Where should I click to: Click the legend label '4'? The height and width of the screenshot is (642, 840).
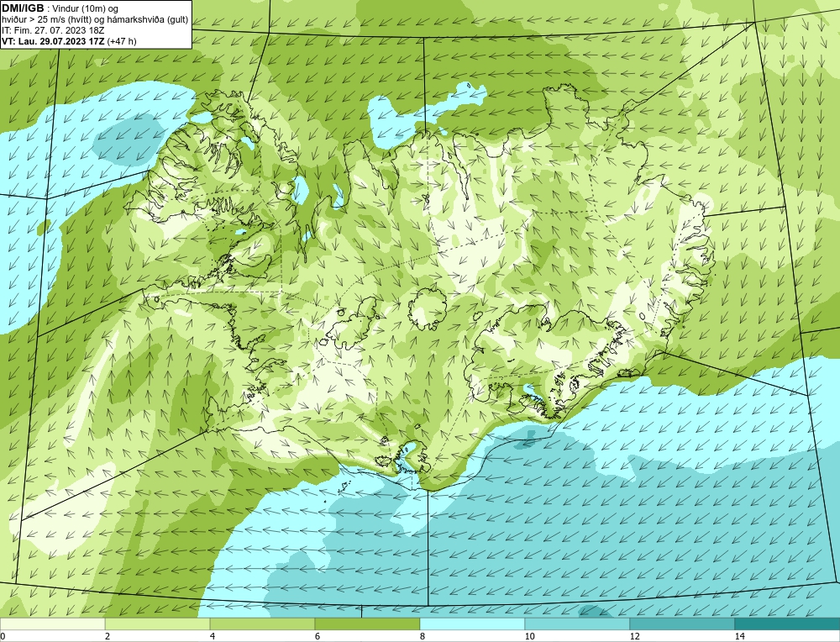(213, 636)
